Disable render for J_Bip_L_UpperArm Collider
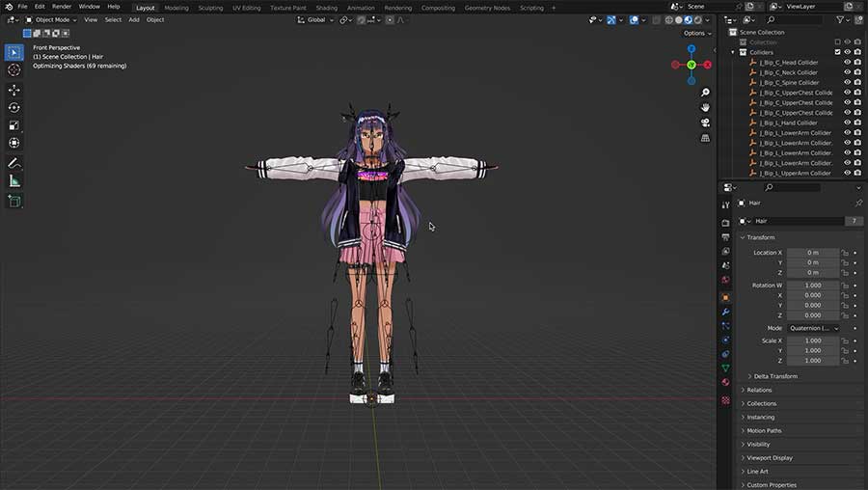The height and width of the screenshot is (490, 868). (x=857, y=173)
